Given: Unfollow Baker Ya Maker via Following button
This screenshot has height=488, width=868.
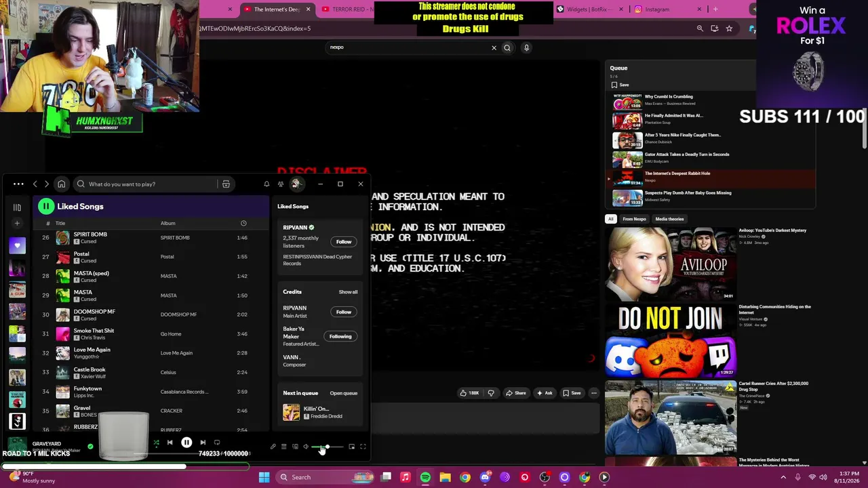Looking at the screenshot, I should click(340, 336).
